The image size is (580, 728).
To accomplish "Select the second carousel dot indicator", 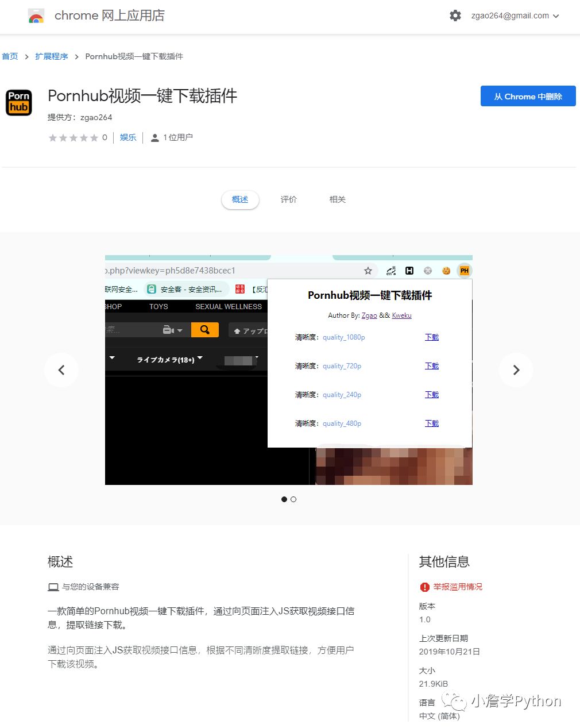I will pyautogui.click(x=293, y=499).
